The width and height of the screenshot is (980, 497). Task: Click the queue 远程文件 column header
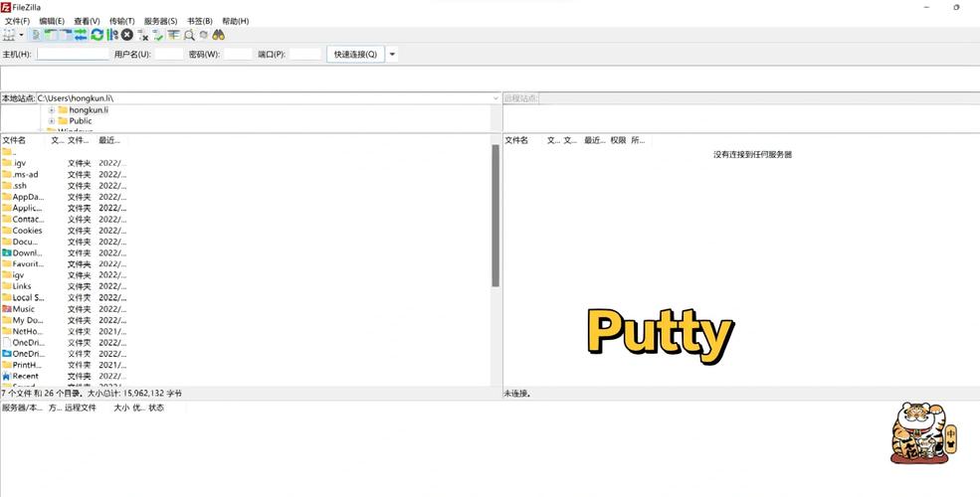(x=81, y=408)
